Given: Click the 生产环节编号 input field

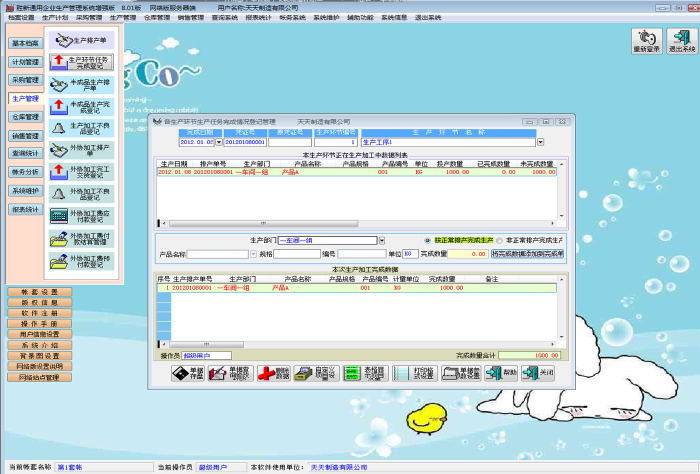Looking at the screenshot, I should point(336,142).
